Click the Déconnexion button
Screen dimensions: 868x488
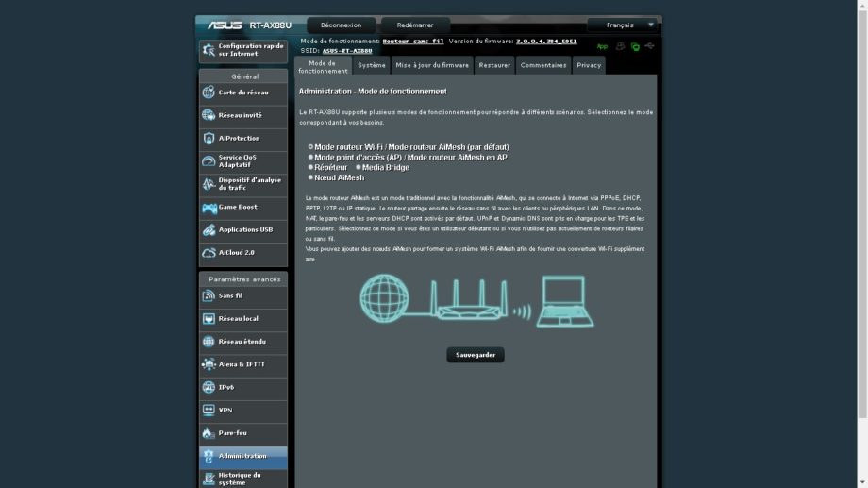[x=341, y=25]
